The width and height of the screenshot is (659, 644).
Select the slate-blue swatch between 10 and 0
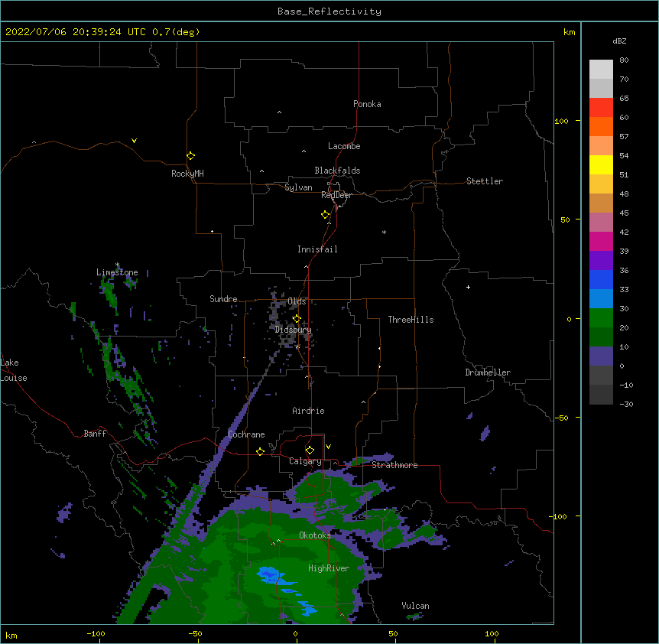601,356
